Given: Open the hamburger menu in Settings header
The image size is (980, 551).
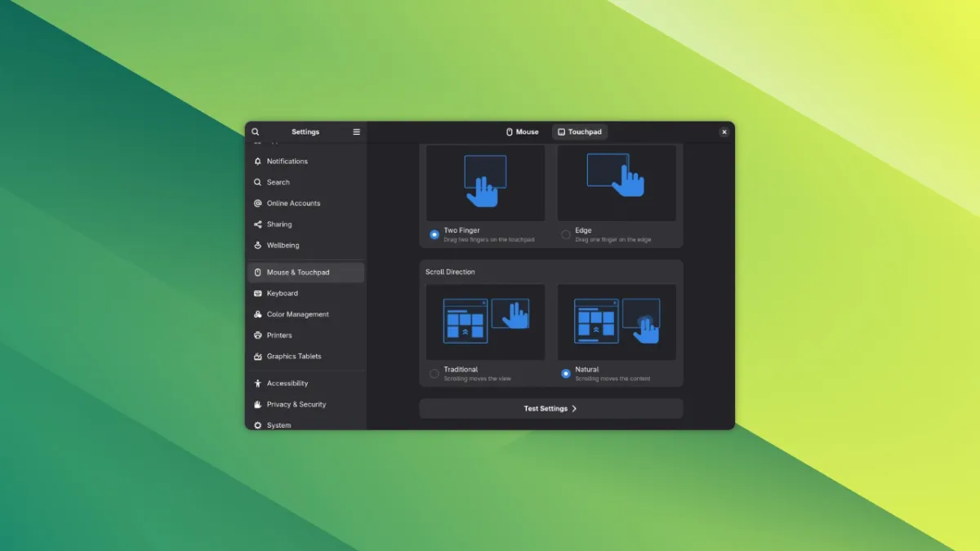Looking at the screenshot, I should coord(356,132).
